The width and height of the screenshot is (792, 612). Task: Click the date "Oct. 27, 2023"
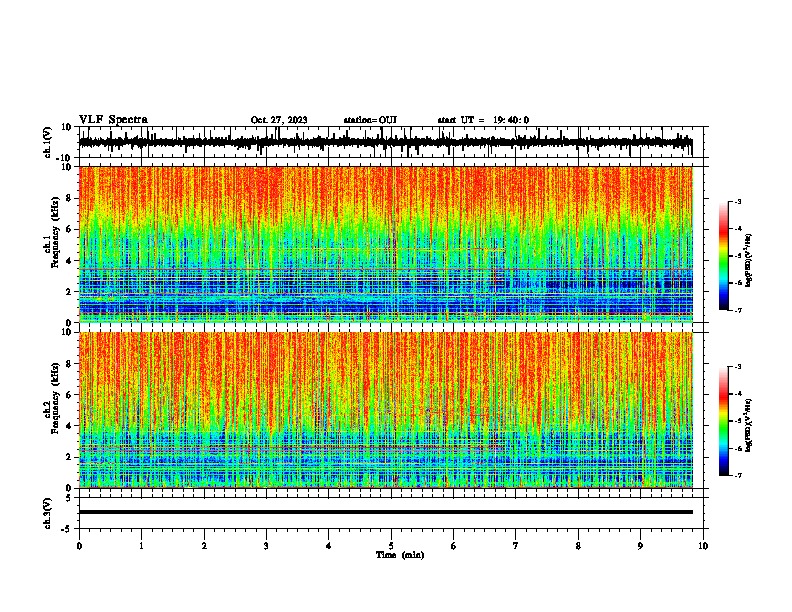tap(279, 120)
